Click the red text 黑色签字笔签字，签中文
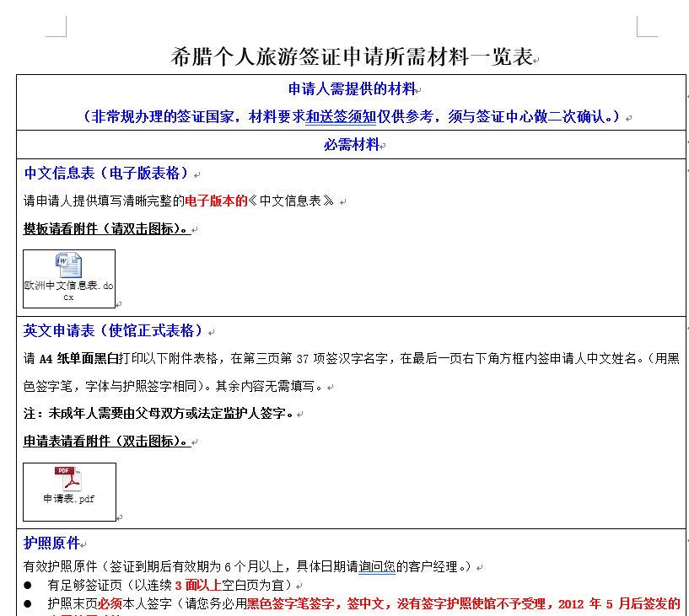 coord(315,603)
